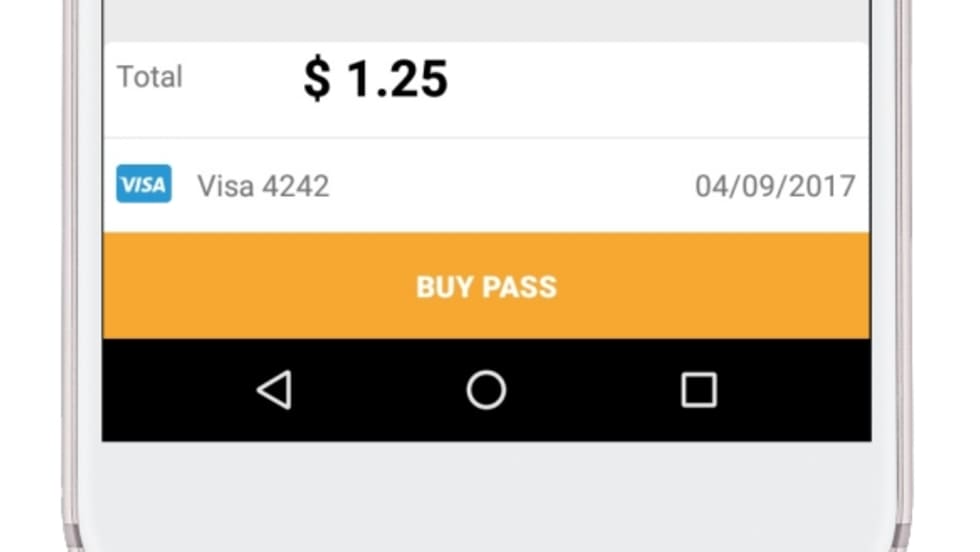Select the Visa 4242 card label
Screen dimensions: 980x552
click(x=263, y=186)
